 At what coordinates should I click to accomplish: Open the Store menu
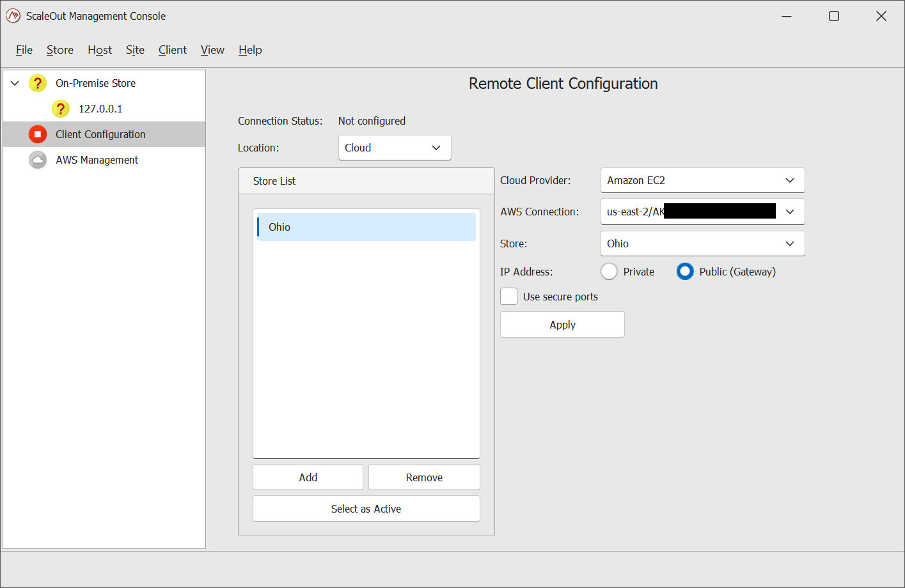coord(60,50)
